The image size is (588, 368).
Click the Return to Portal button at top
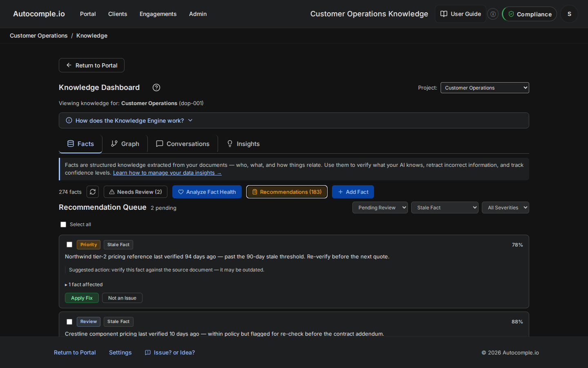[x=91, y=65]
